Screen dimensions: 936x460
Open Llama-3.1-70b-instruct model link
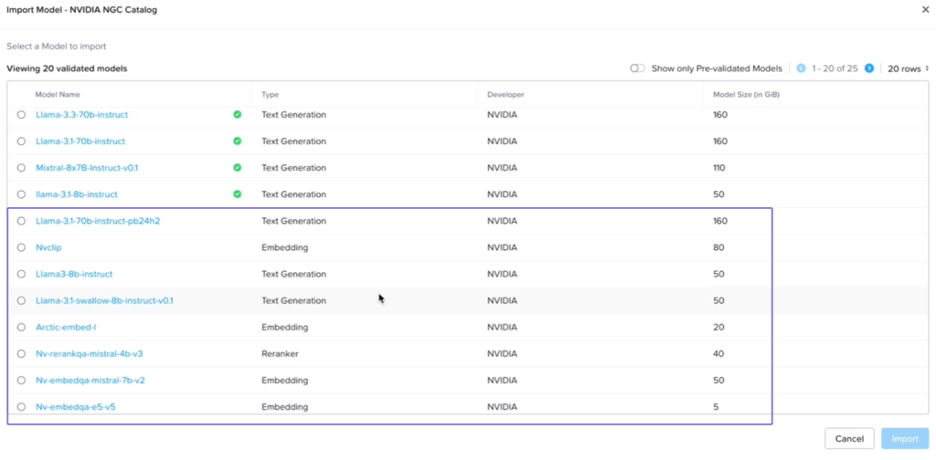(81, 141)
